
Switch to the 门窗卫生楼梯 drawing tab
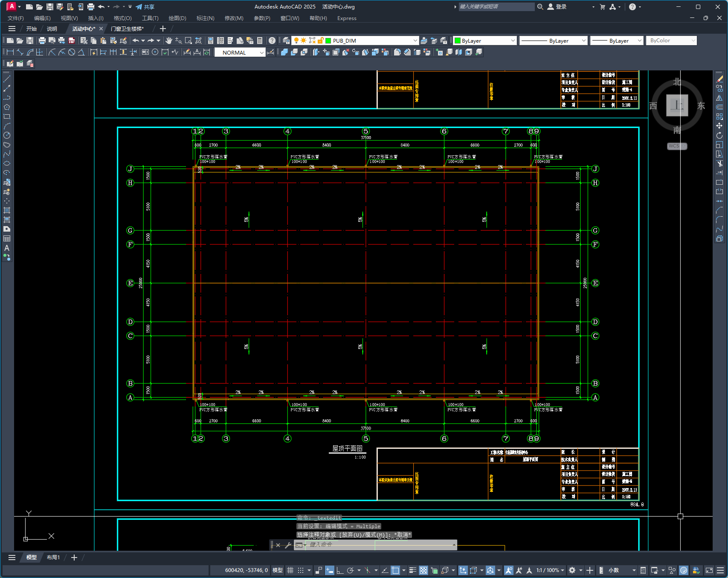tap(127, 29)
